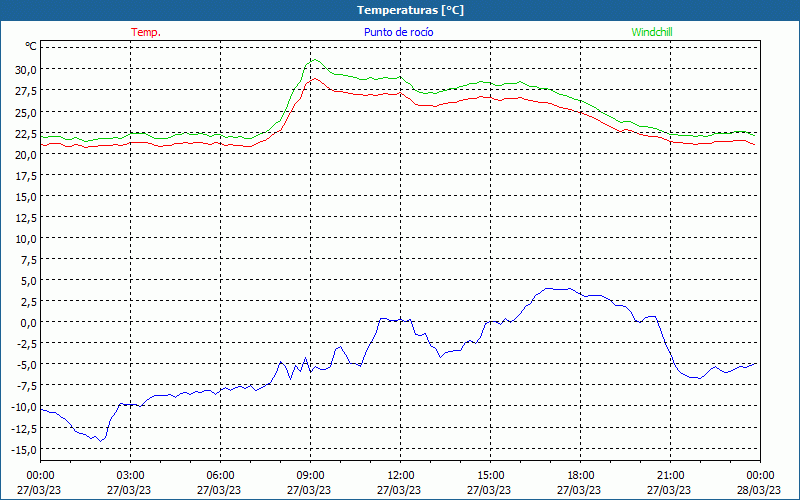Click the 2,5 y-axis value

coord(28,303)
